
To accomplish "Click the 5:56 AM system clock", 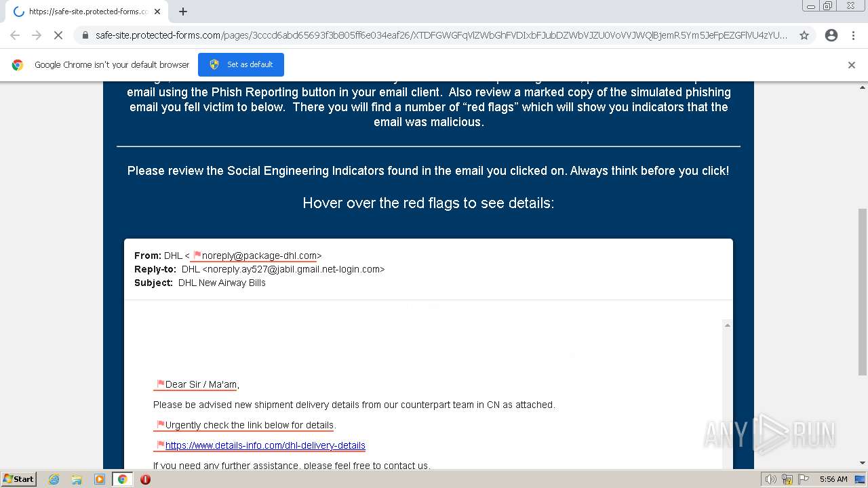I will coord(833,479).
